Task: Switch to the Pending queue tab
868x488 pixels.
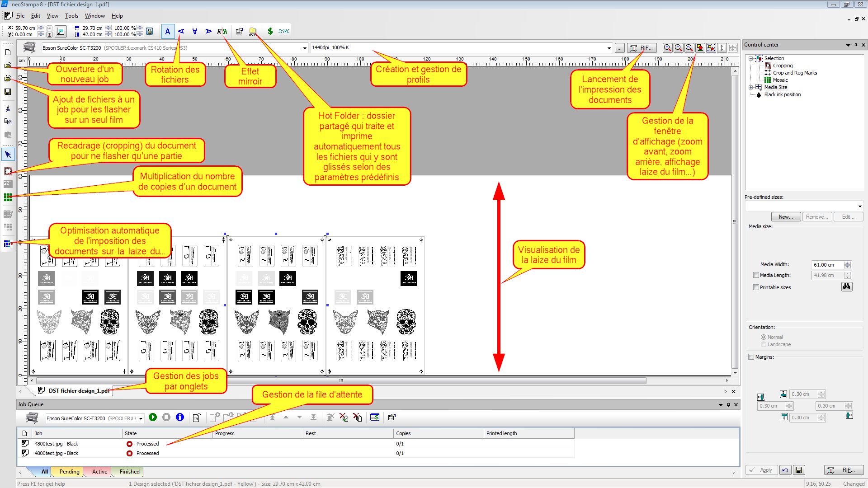Action: pos(69,472)
